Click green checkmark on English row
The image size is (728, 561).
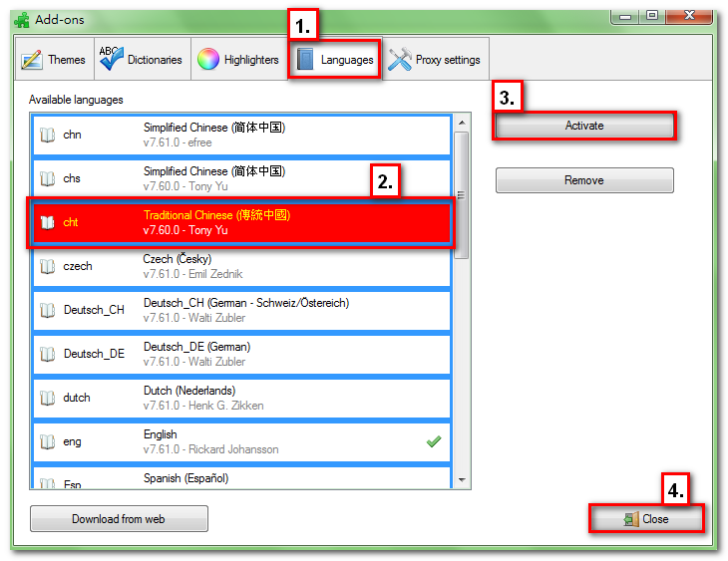pyautogui.click(x=433, y=441)
